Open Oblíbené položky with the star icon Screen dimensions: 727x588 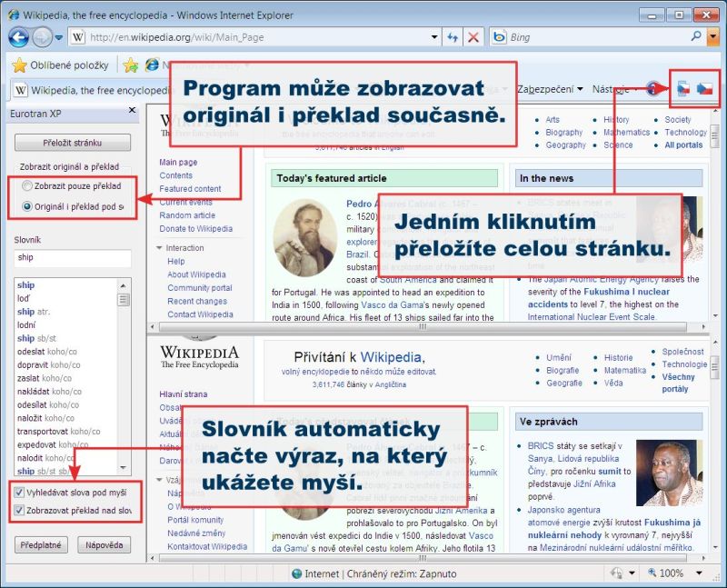click(x=18, y=65)
